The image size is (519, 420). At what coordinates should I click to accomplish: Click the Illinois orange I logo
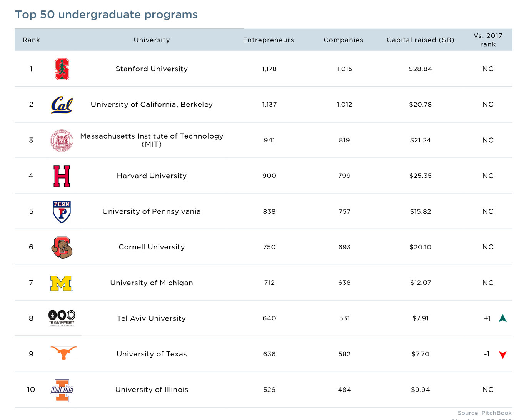(x=62, y=390)
